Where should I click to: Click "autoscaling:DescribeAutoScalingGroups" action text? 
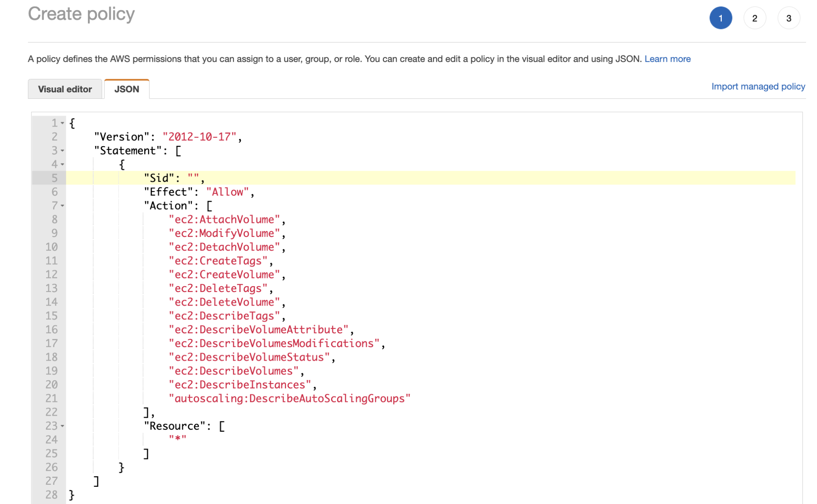click(290, 399)
